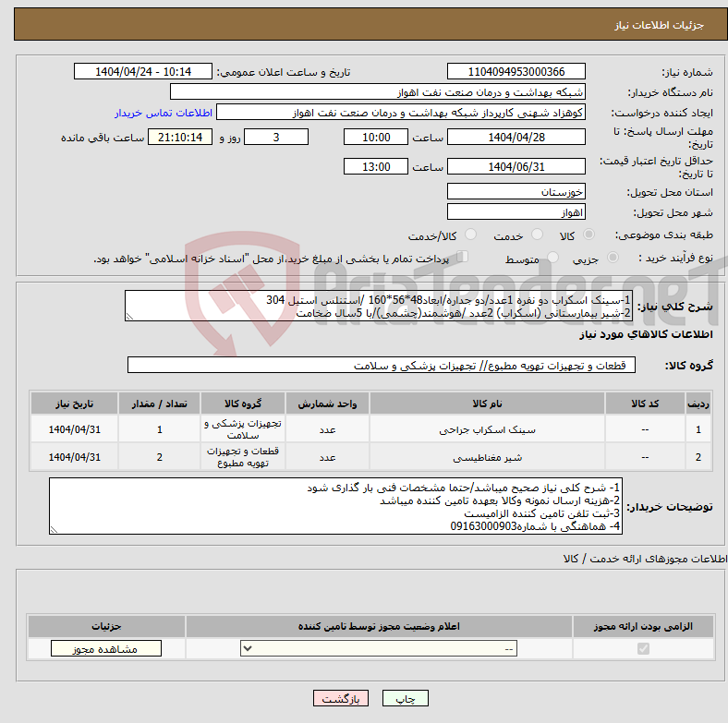Image resolution: width=728 pixels, height=723 pixels.
Task: Click the واحد شمارش column header
Action: tap(327, 404)
